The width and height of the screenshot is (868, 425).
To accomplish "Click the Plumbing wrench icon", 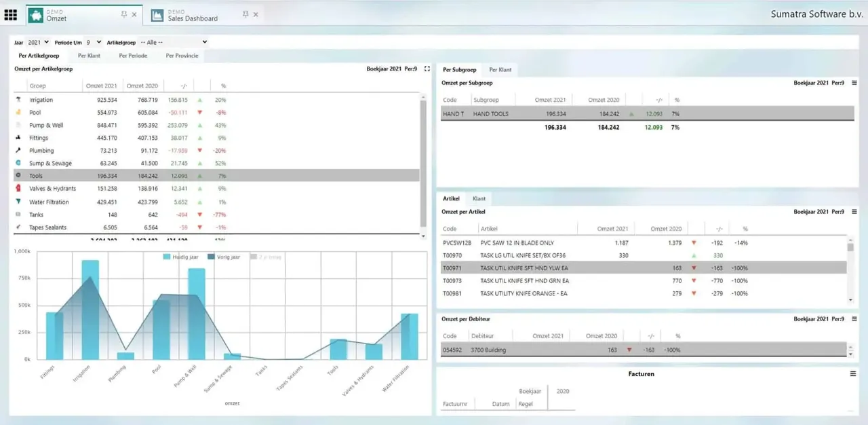I will (18, 150).
